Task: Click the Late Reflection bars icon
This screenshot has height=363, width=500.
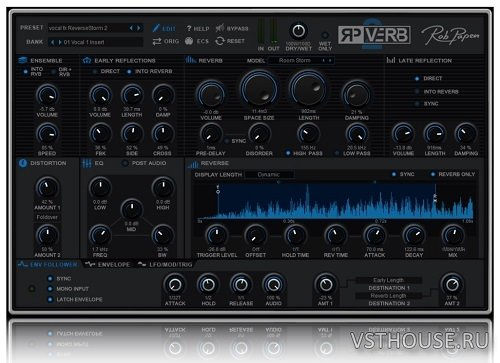Action: 391,60
